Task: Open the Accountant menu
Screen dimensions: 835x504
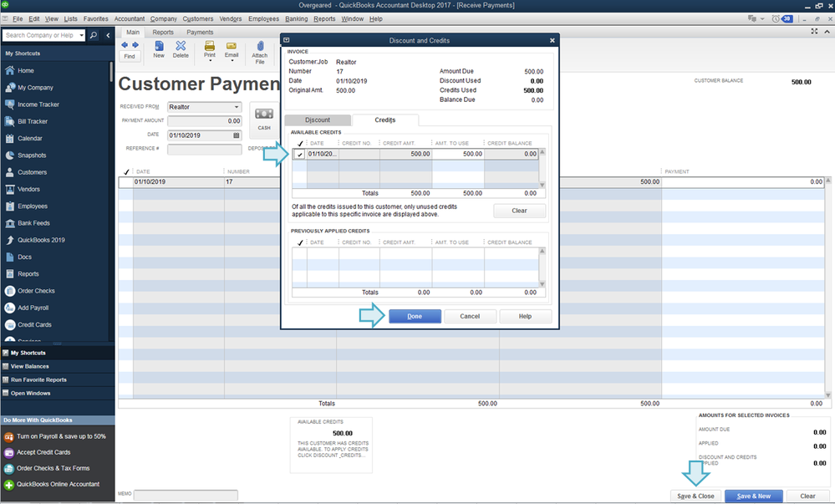Action: 130,18
